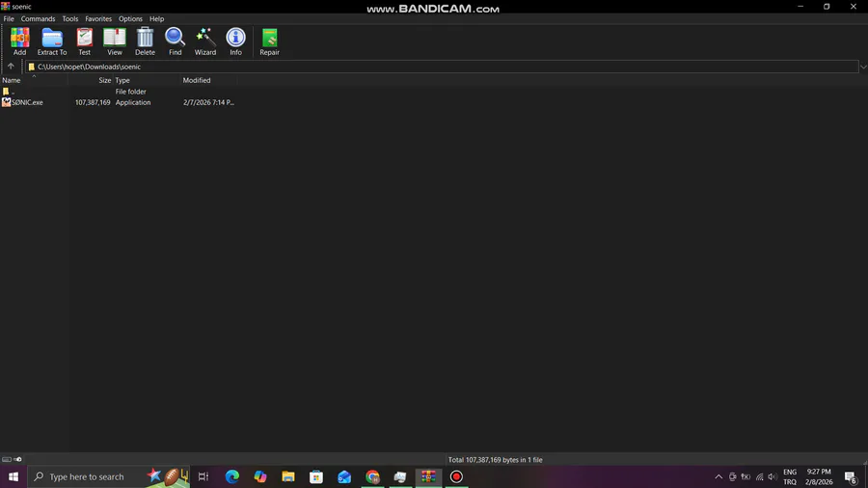Viewport: 868px width, 488px height.
Task: Click the Repair archive icon
Action: pyautogui.click(x=270, y=41)
